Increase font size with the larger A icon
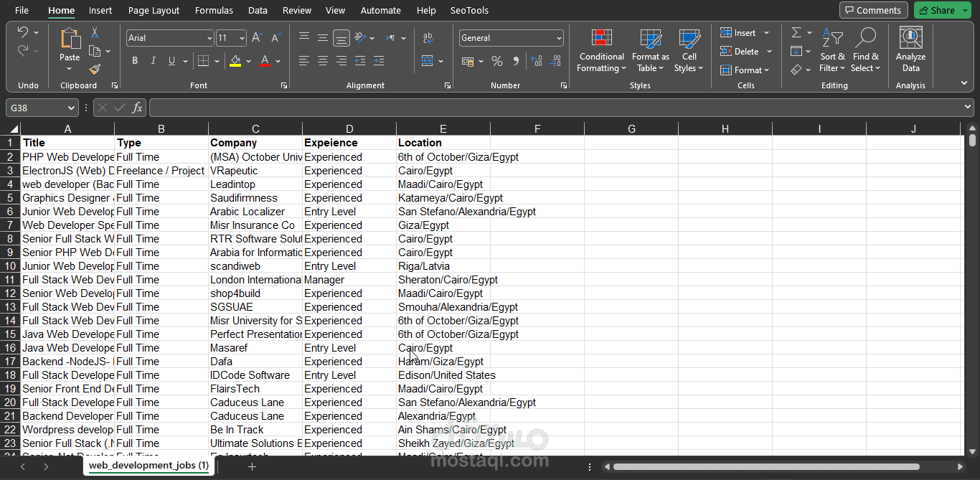This screenshot has height=480, width=980. [257, 38]
